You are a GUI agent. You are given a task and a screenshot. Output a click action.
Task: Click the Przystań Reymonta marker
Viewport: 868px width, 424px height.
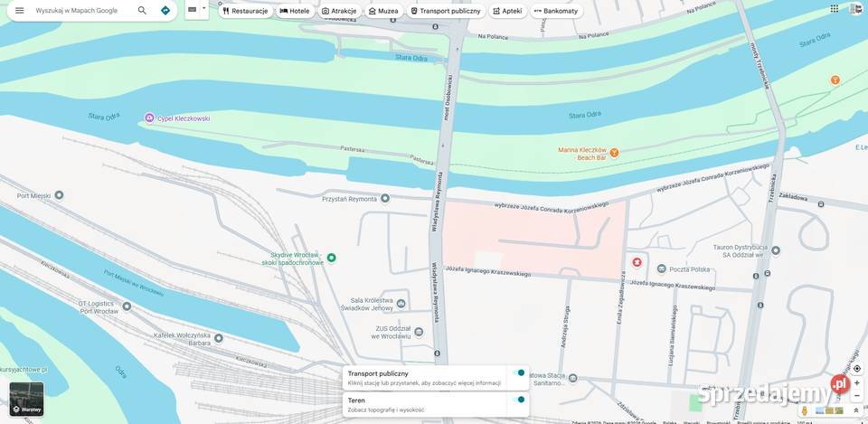click(x=385, y=198)
